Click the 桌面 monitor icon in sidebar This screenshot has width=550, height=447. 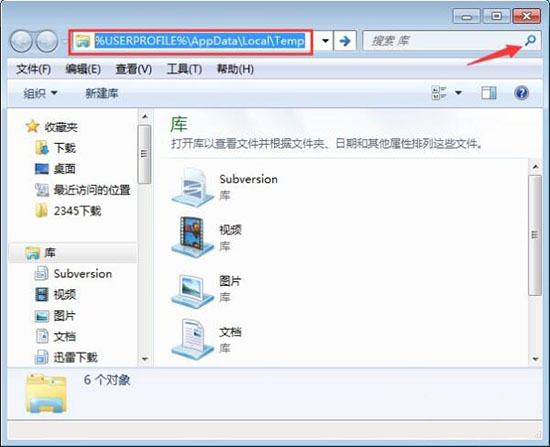41,169
